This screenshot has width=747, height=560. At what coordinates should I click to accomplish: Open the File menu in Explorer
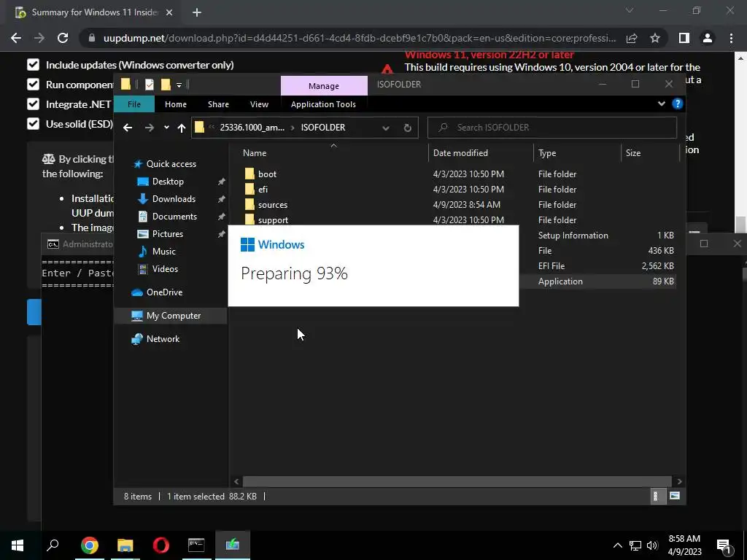[134, 104]
